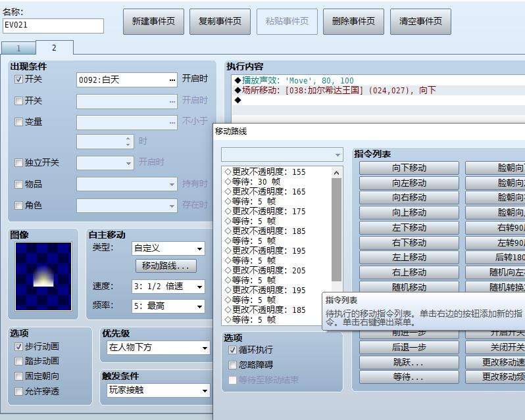The height and width of the screenshot is (420, 525).
Task: Click the 左上移动 command button
Action: coord(409,258)
